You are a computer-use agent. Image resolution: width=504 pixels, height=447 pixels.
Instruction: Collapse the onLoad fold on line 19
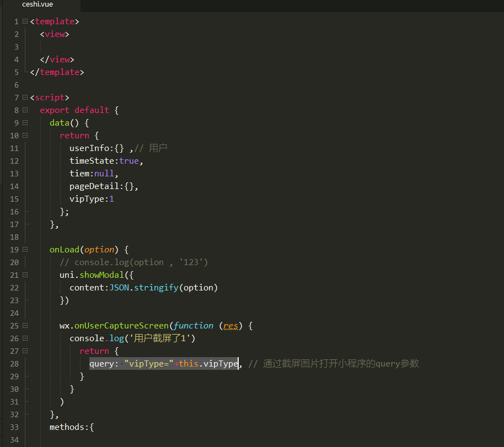[25, 250]
